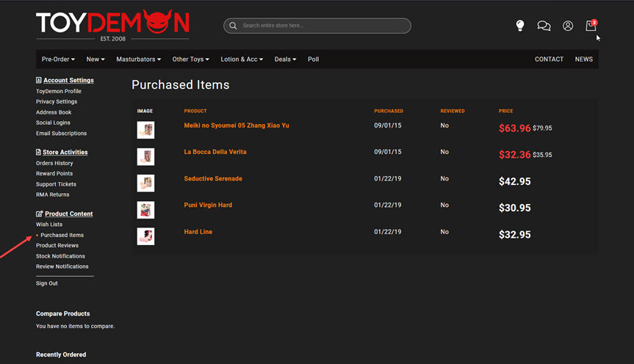Click the $32.95 price
Screen dimensions: 634x364
pos(515,234)
